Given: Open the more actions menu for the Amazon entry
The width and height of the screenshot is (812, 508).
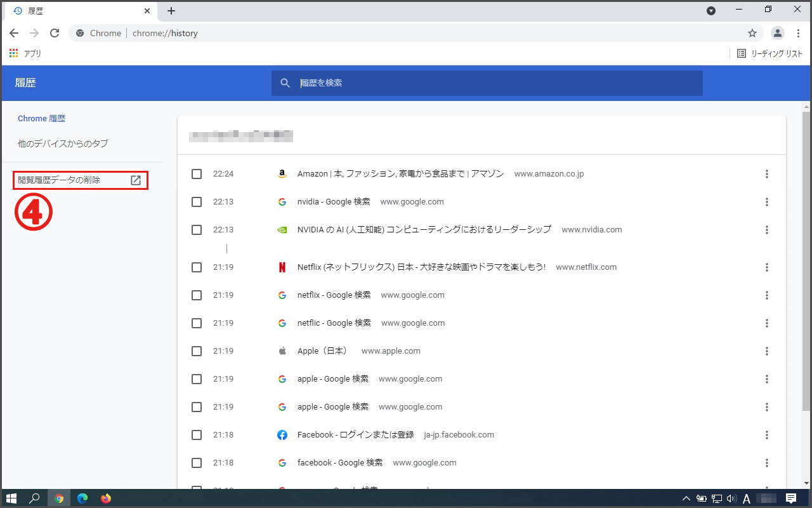Looking at the screenshot, I should [767, 174].
